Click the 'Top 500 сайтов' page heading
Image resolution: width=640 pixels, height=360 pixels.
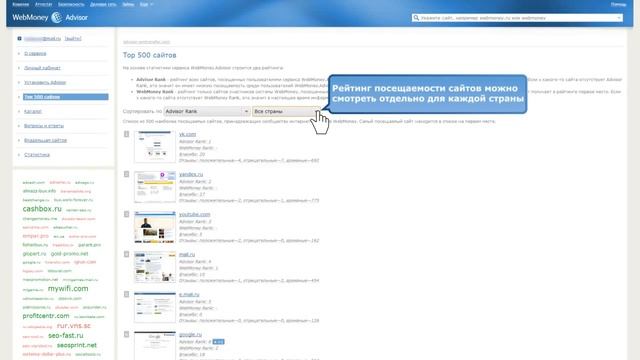pos(149,55)
